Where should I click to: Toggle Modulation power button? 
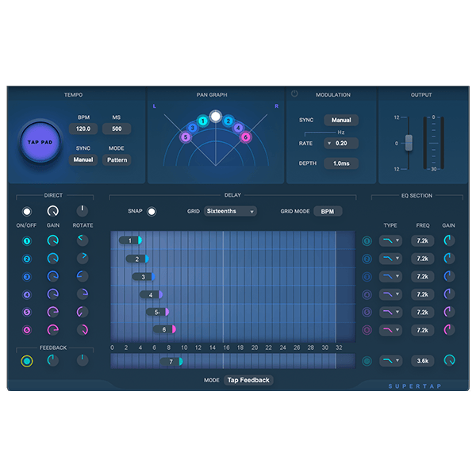294,94
